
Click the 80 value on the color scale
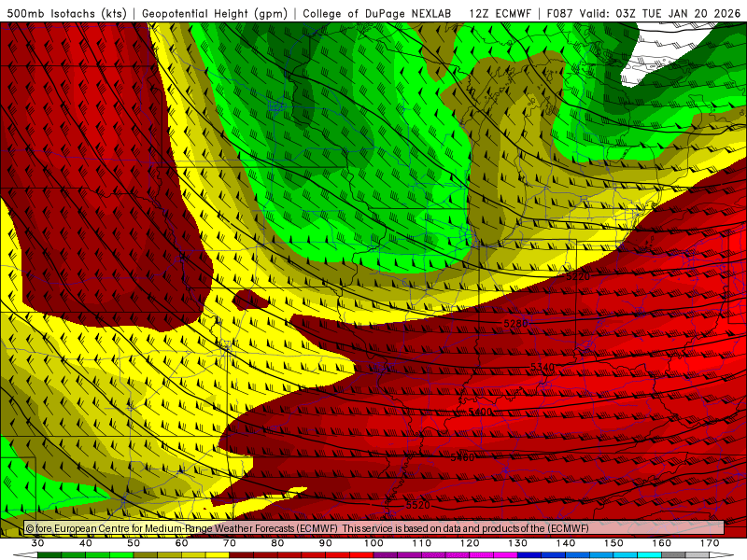(x=277, y=543)
